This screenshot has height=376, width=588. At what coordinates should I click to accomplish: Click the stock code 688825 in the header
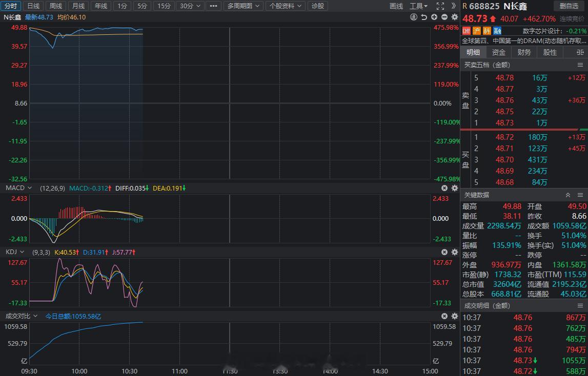tap(484, 6)
